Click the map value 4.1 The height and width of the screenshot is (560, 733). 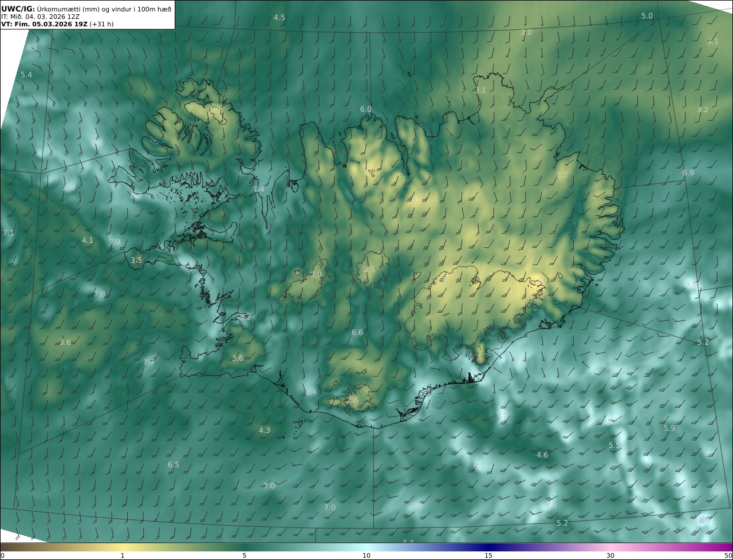point(88,240)
